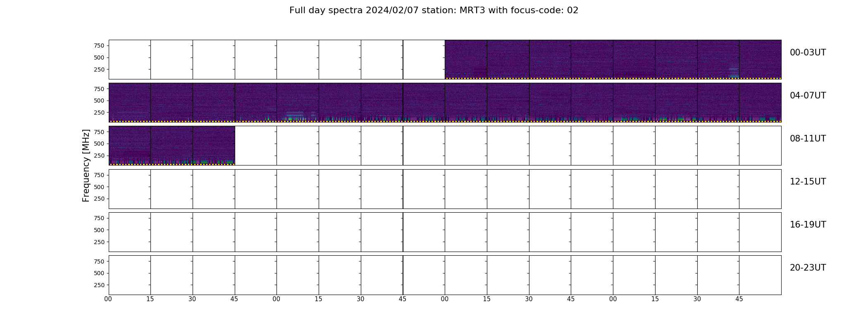The image size is (868, 331).
Task: Select the 250 tick label in the 20-23UT row
Action: (x=99, y=285)
